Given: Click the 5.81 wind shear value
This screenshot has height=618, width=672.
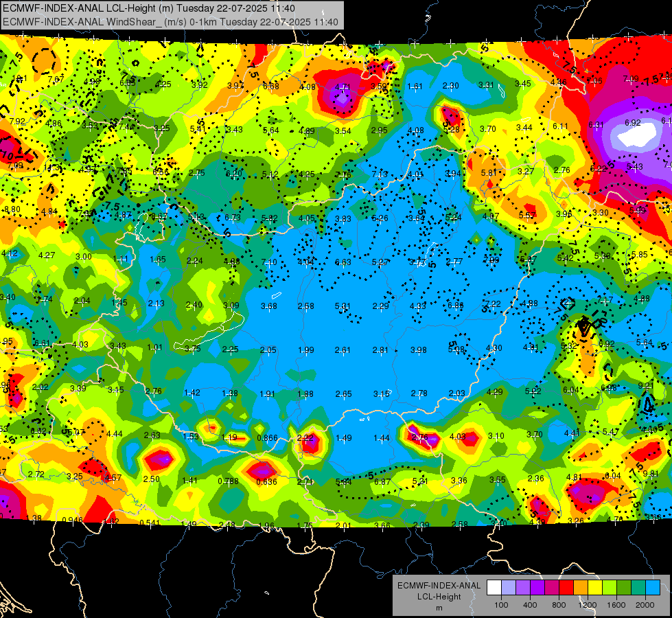Looking at the screenshot, I should click(489, 173).
